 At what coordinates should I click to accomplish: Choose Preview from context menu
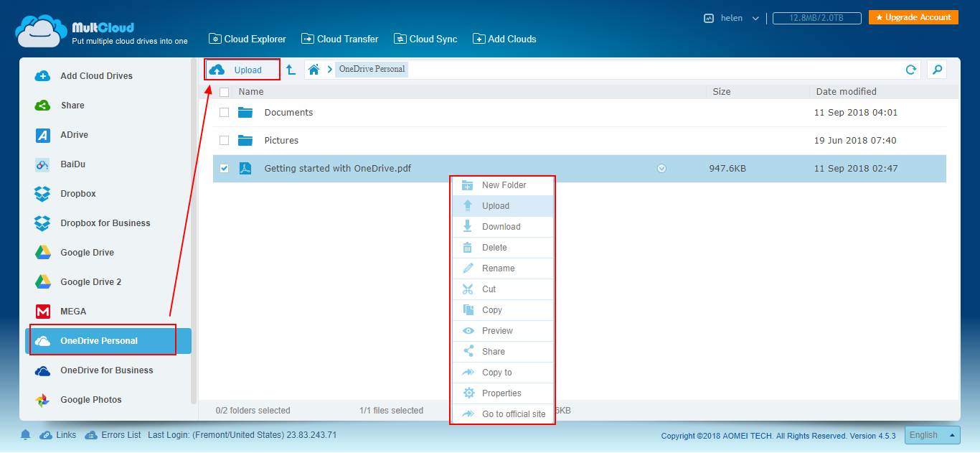503,331
